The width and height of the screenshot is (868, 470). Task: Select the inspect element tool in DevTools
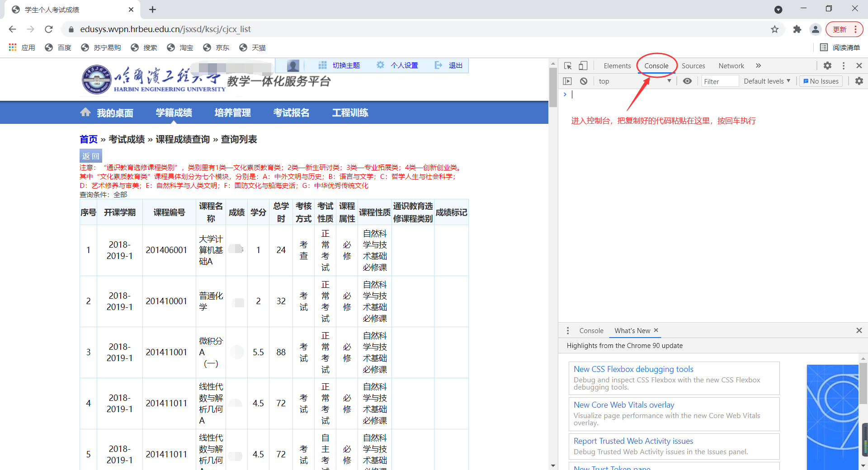pyautogui.click(x=568, y=66)
